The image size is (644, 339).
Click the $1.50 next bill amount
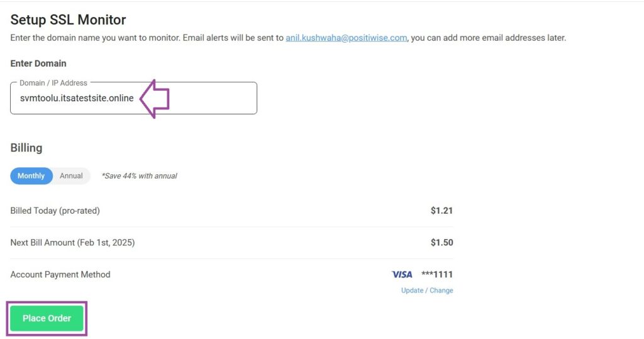(x=441, y=243)
